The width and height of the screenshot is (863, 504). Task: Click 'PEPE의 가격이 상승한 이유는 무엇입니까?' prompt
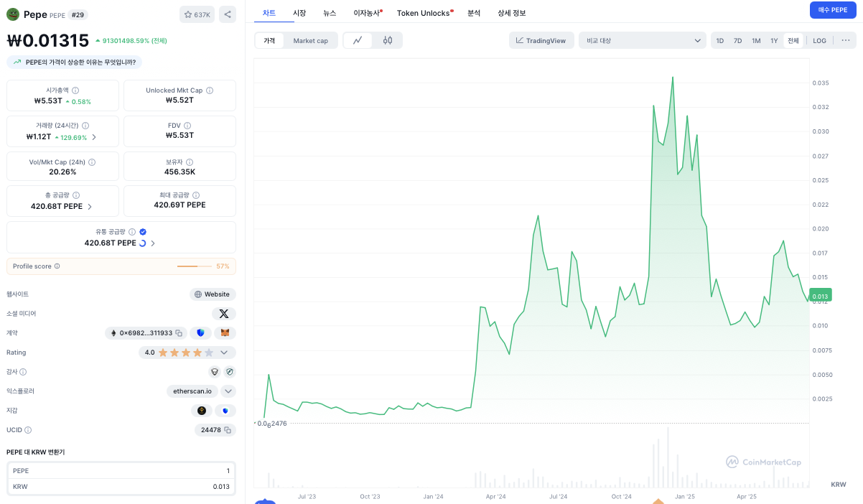click(x=75, y=62)
